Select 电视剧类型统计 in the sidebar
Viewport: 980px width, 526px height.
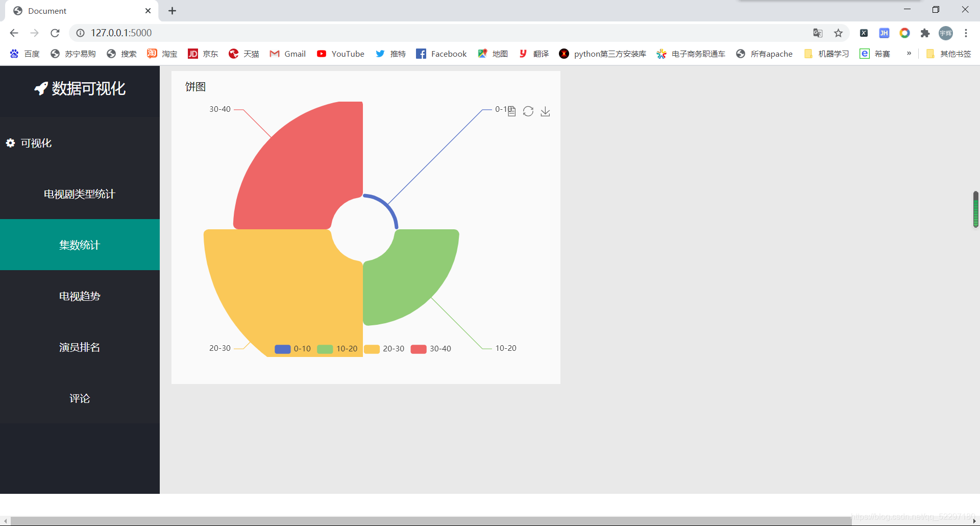click(80, 194)
